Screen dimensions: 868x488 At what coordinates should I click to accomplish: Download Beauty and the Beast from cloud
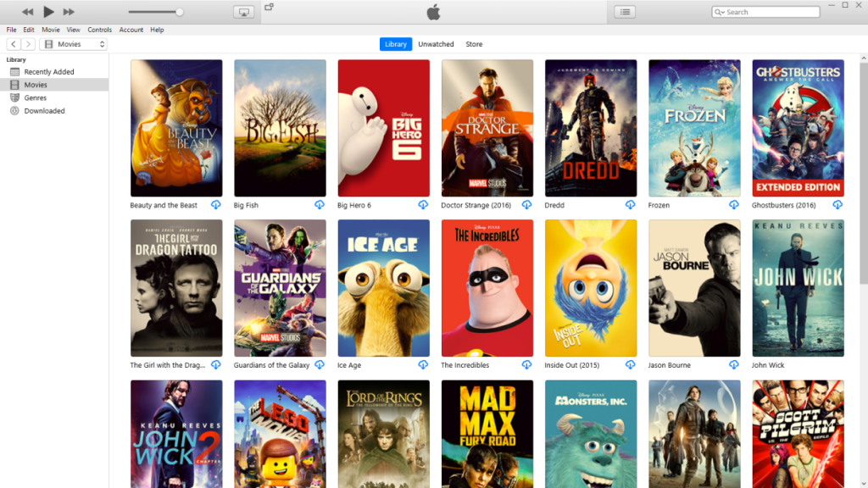(216, 205)
